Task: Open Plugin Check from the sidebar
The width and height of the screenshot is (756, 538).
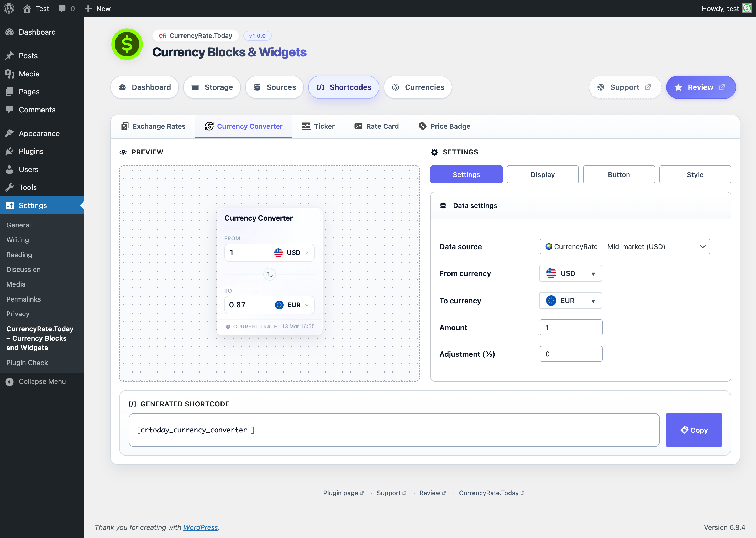Action: tap(27, 363)
